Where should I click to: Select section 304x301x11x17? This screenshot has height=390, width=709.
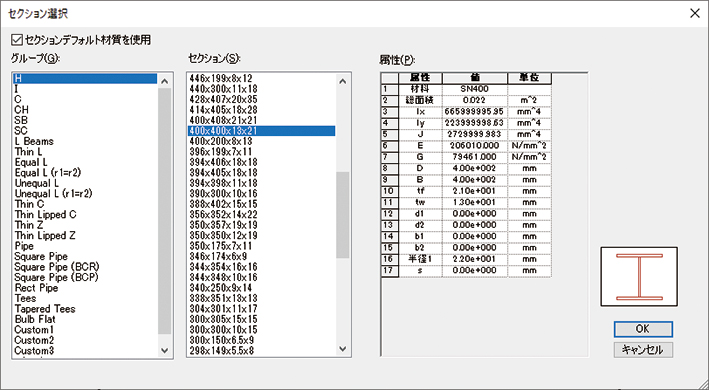coord(261,309)
